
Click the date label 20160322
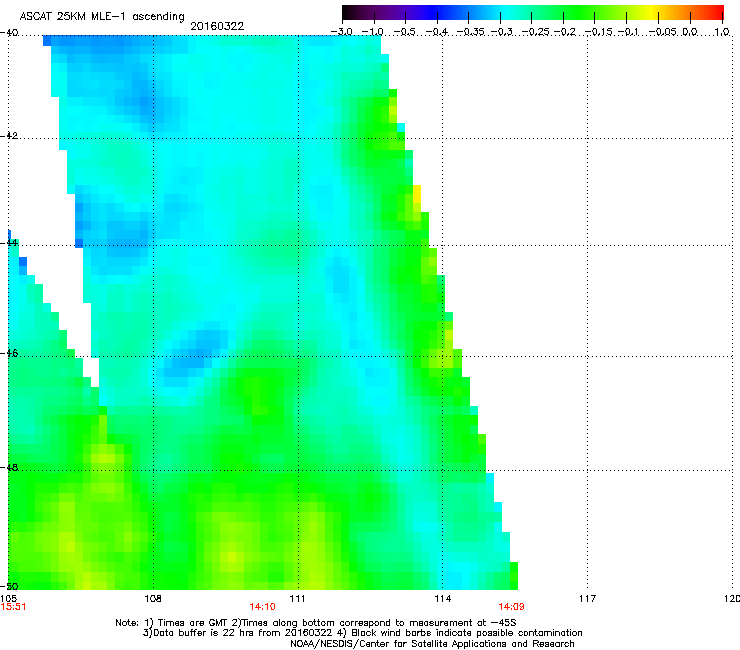[217, 26]
